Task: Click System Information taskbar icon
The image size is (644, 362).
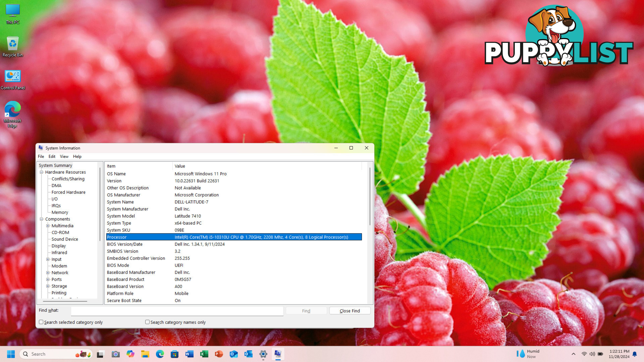Action: [x=278, y=354]
